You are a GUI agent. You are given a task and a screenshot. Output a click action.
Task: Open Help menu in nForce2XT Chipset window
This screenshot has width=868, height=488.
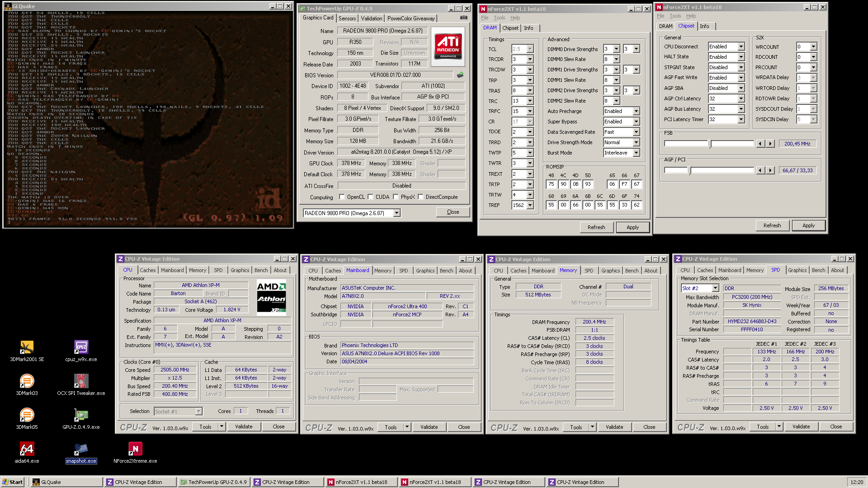click(691, 16)
